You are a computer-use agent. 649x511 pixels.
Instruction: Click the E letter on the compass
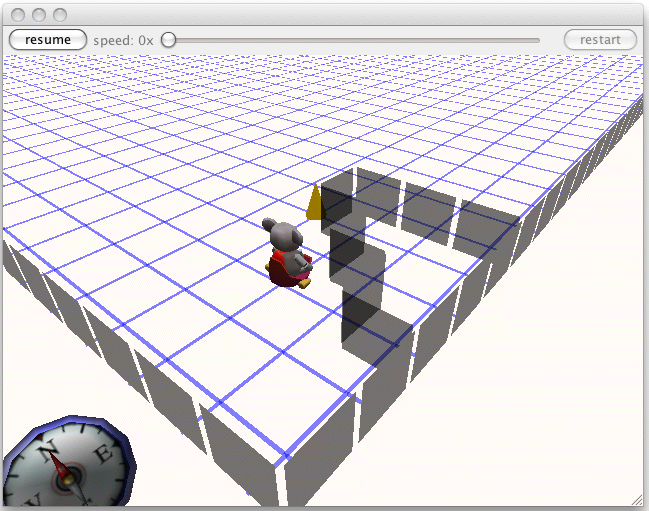(x=99, y=454)
